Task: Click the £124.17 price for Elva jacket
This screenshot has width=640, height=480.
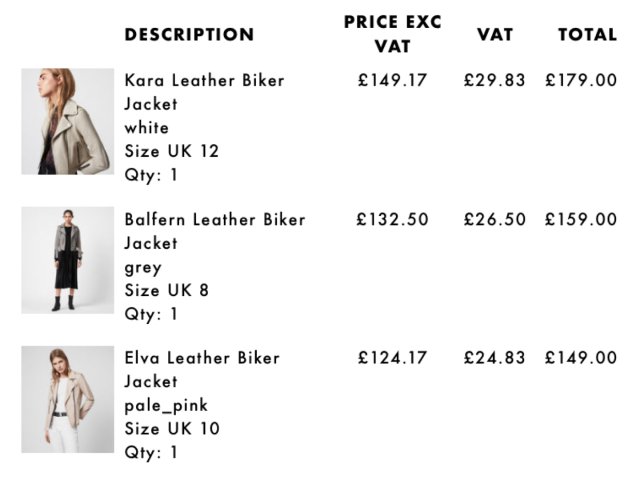Action: click(x=392, y=358)
